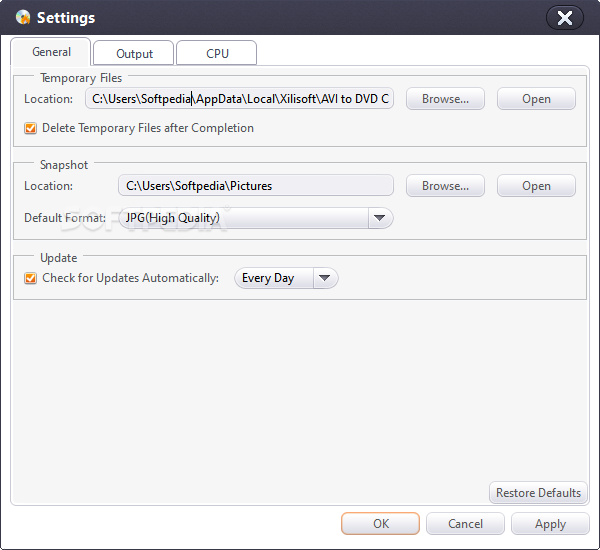Click the Cancel button
The height and width of the screenshot is (550, 600).
[465, 524]
